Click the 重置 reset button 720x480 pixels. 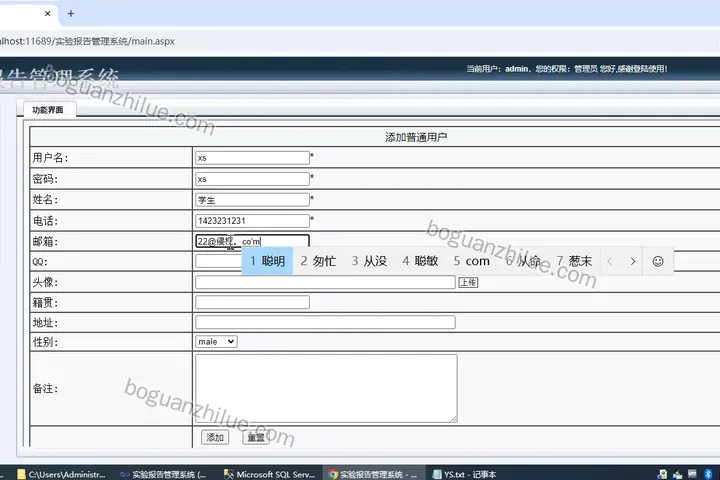coord(255,437)
